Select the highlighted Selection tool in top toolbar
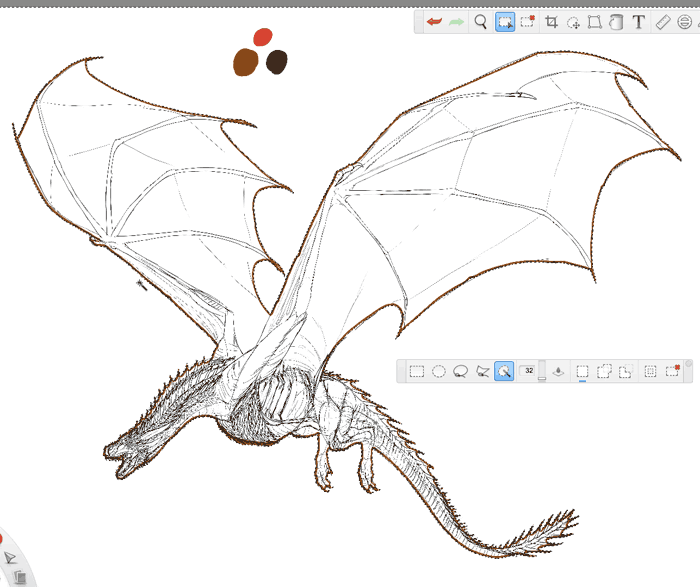 point(505,22)
